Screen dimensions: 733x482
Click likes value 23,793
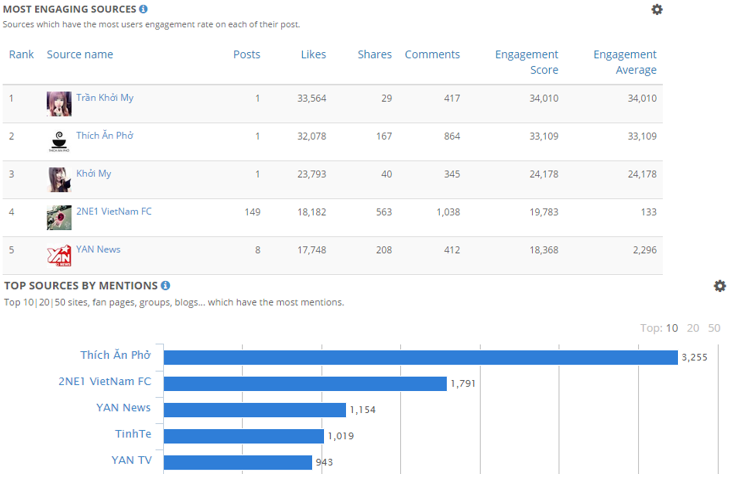312,174
